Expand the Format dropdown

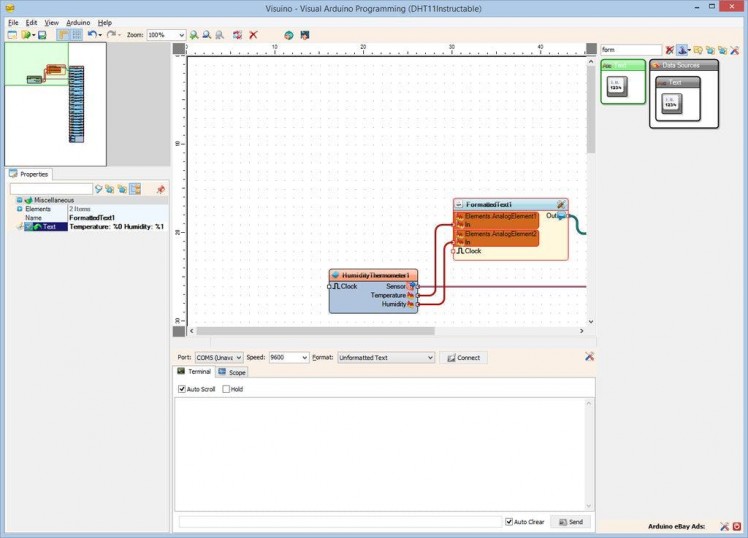coord(430,357)
